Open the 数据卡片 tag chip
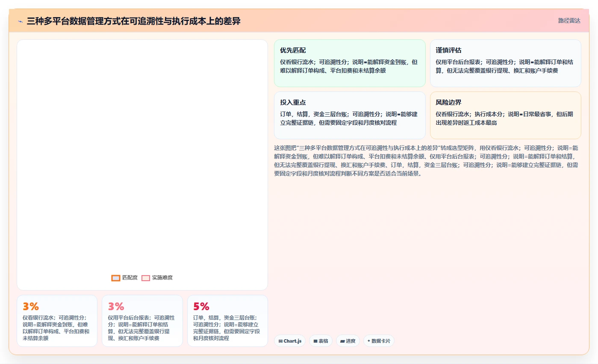This screenshot has height=364, width=598. [x=379, y=341]
